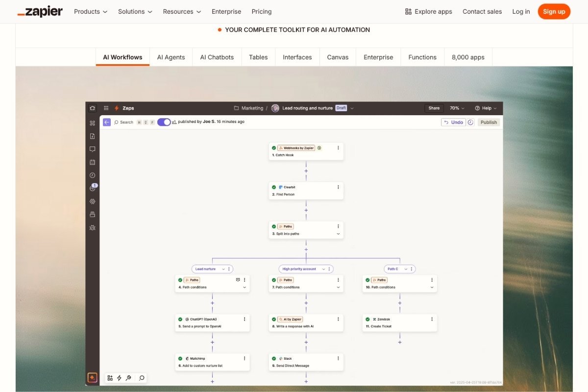Open three-dot menu on Mailchimp step
This screenshot has width=588, height=392.
point(245,359)
